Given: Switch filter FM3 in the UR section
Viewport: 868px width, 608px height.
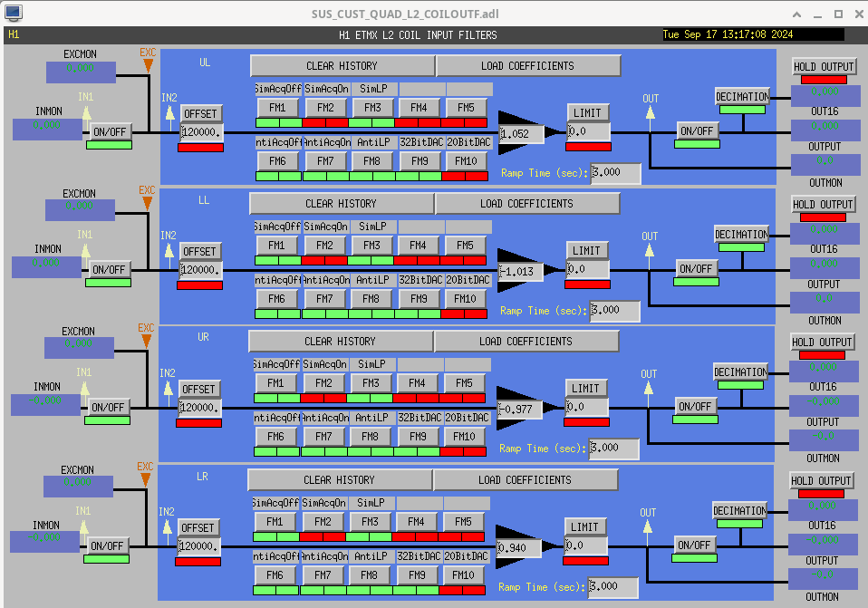Looking at the screenshot, I should coord(371,383).
